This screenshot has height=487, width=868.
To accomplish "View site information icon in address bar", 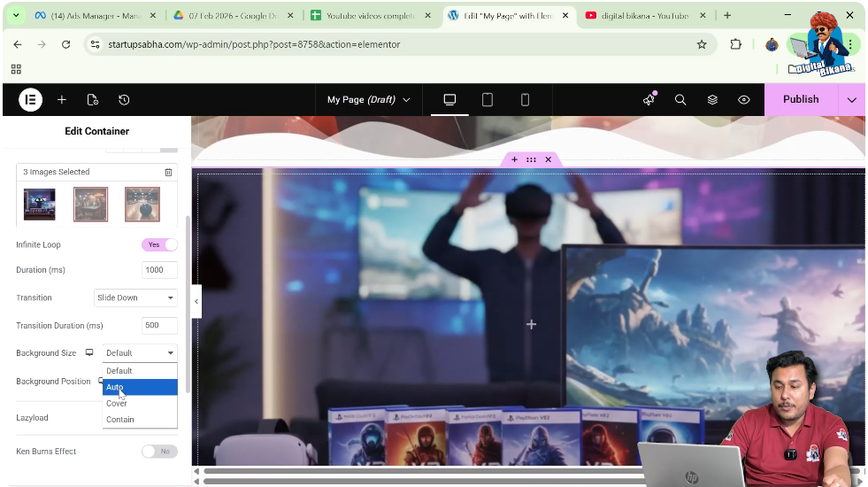I will tap(96, 44).
